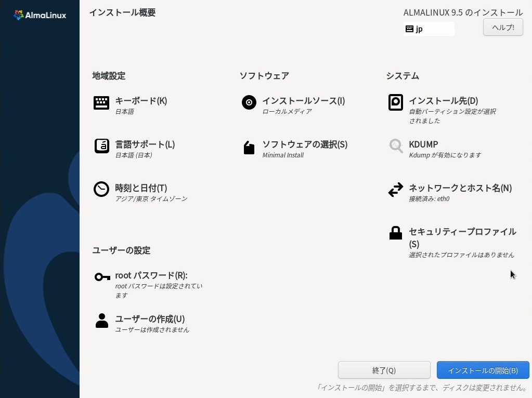Click the key icon for root パスワード
This screenshot has width=532, height=398.
pyautogui.click(x=102, y=277)
